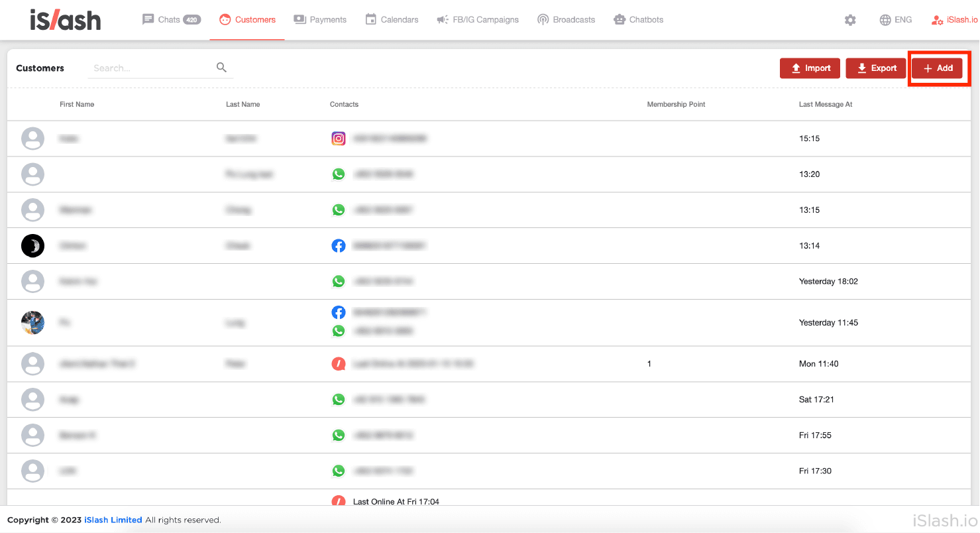Click the Instagram icon in 15:15 row
The width and height of the screenshot is (980, 533).
pyautogui.click(x=339, y=139)
